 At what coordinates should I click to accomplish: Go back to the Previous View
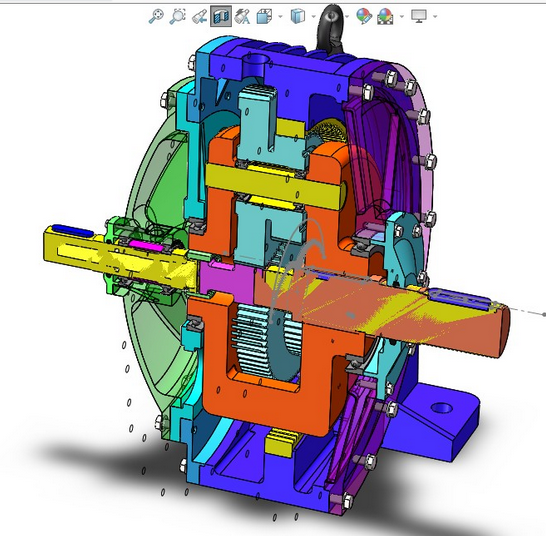coord(200,16)
